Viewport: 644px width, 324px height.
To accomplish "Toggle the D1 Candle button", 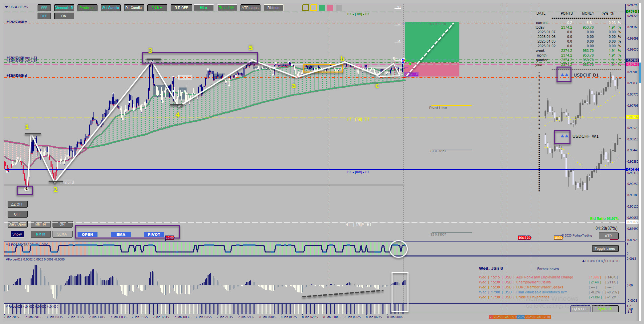I will (134, 8).
